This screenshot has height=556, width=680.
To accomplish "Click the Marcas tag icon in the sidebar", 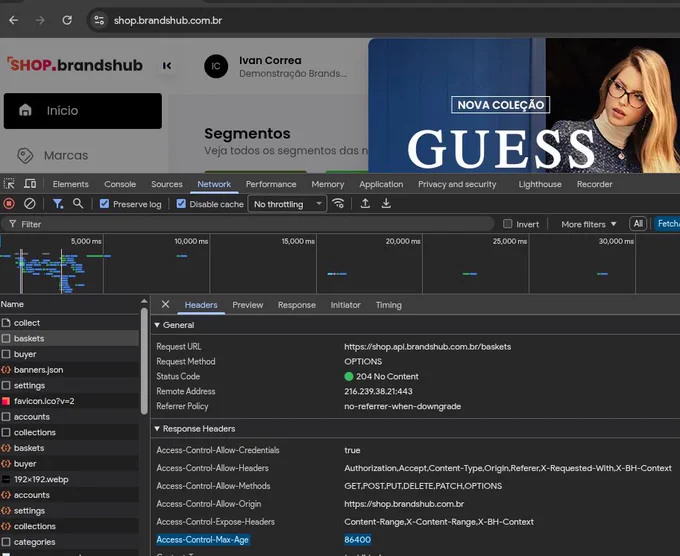I will coord(25,155).
